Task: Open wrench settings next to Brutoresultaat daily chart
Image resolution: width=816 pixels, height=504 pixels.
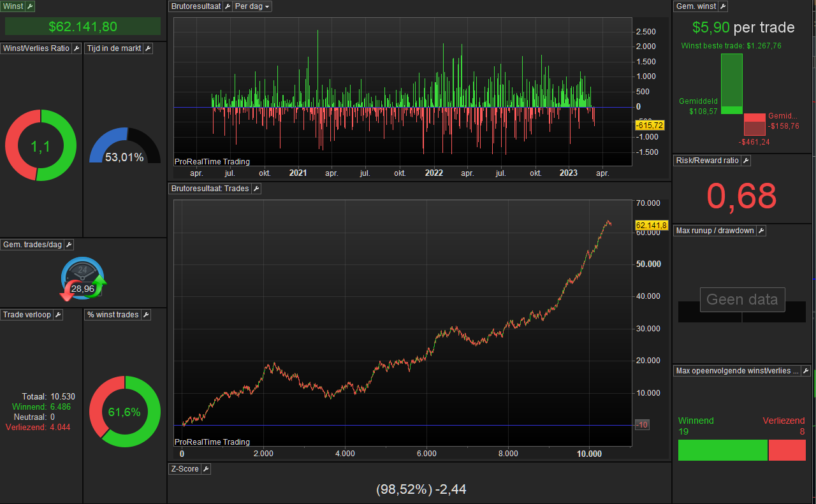Action: tap(228, 6)
